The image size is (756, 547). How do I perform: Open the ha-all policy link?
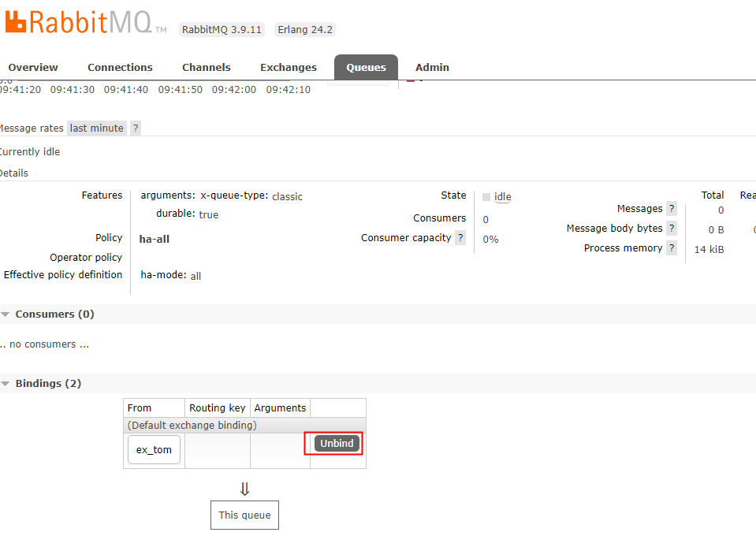[x=155, y=239]
